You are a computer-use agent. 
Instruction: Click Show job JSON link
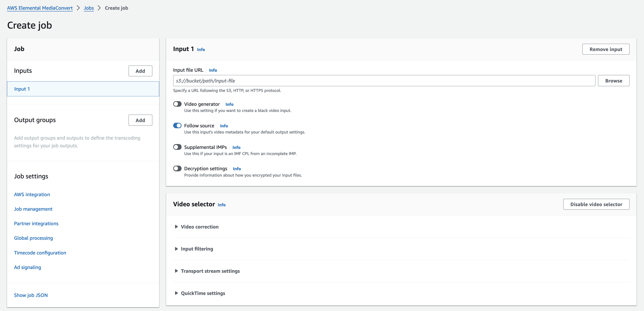(31, 295)
